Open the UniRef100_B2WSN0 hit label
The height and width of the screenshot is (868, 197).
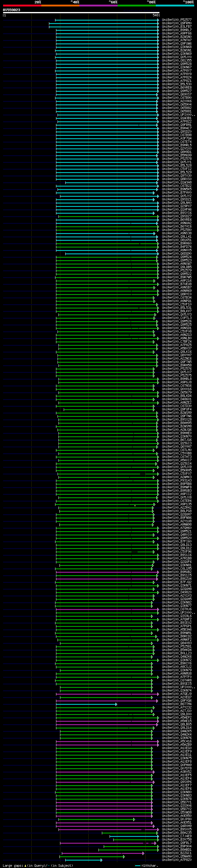tap(176, 37)
